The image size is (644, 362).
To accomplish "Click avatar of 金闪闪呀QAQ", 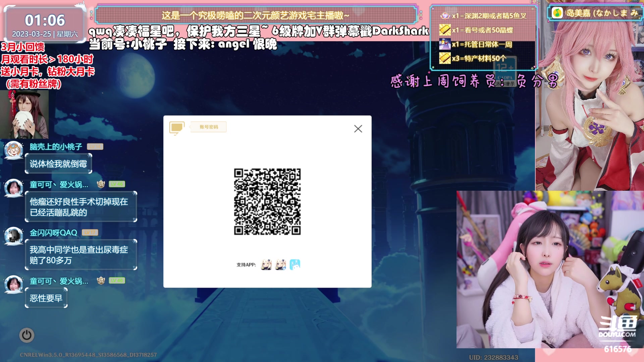I will pos(13,237).
